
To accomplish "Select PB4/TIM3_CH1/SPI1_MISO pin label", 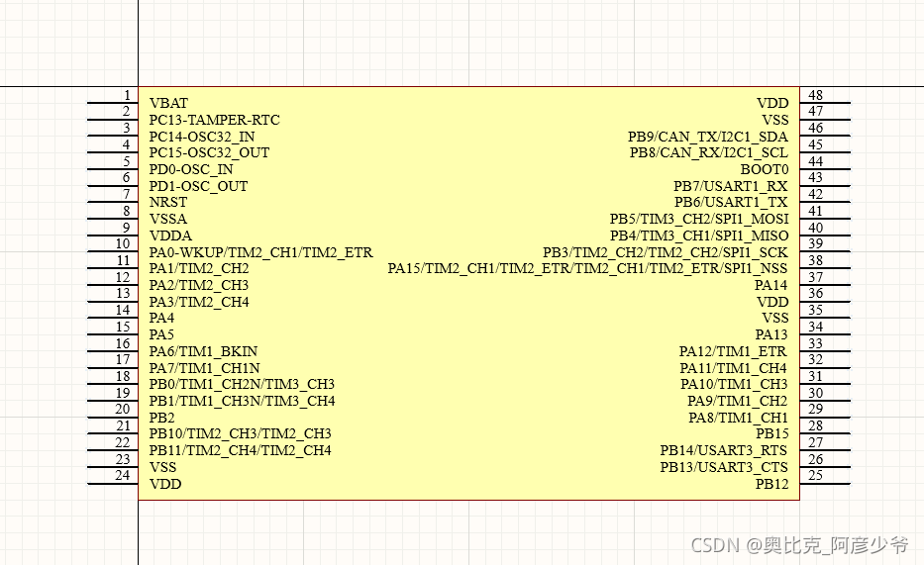I will pyautogui.click(x=699, y=235).
